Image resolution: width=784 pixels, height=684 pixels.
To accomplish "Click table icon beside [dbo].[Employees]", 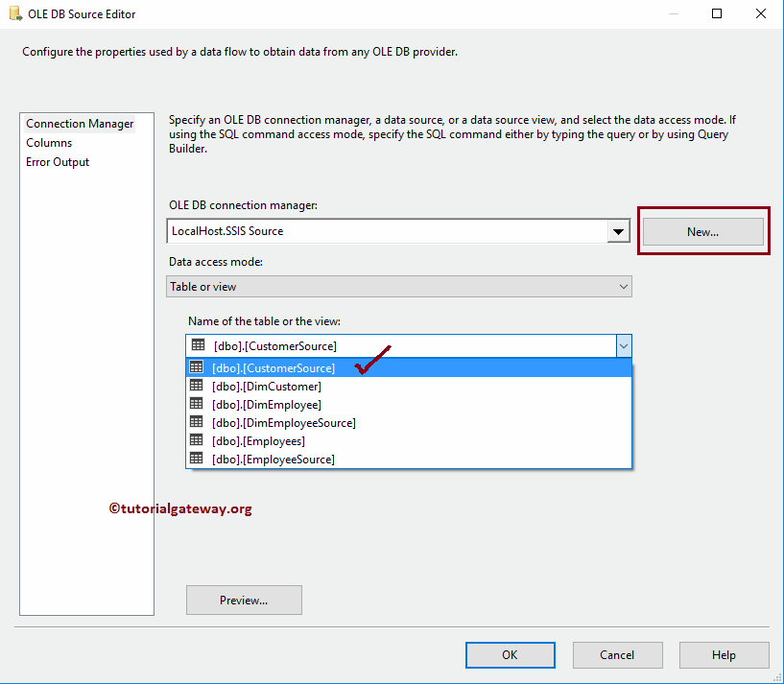I will pos(197,440).
